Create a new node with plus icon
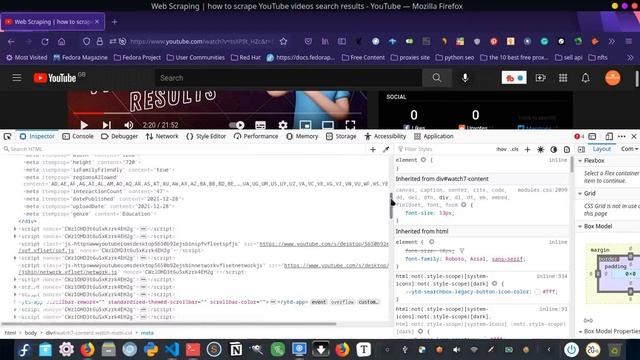The height and width of the screenshot is (360, 640). pos(373,149)
